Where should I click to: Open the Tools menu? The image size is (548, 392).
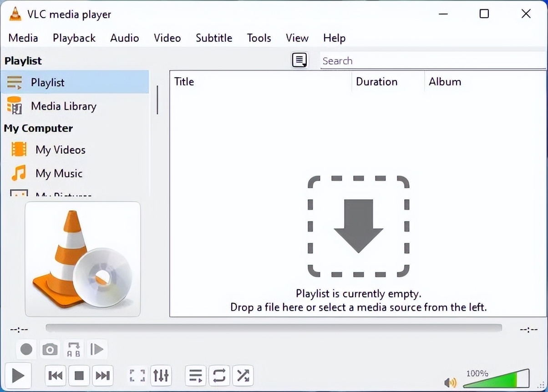[258, 38]
